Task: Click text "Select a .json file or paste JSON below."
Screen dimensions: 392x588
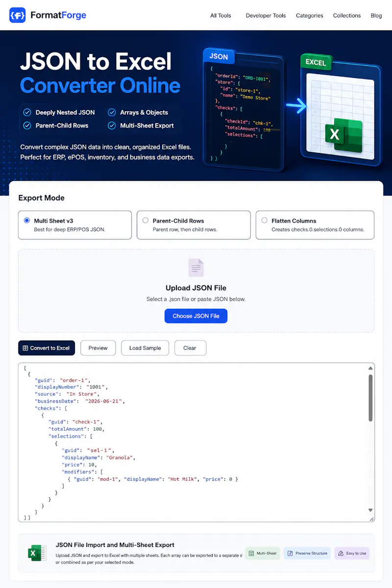Action: 196,299
